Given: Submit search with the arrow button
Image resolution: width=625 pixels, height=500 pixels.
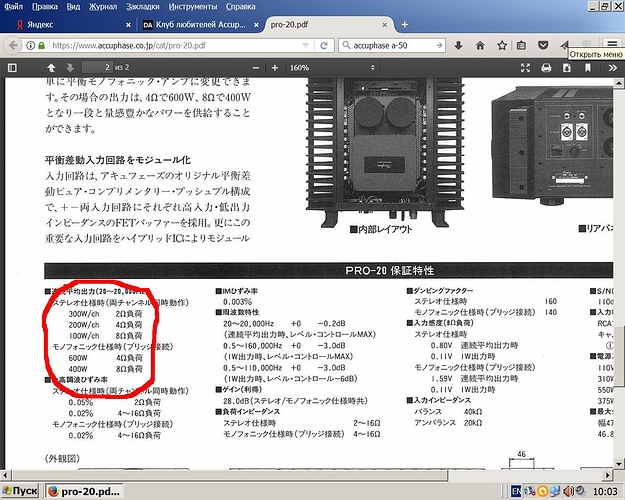Looking at the screenshot, I should (439, 45).
